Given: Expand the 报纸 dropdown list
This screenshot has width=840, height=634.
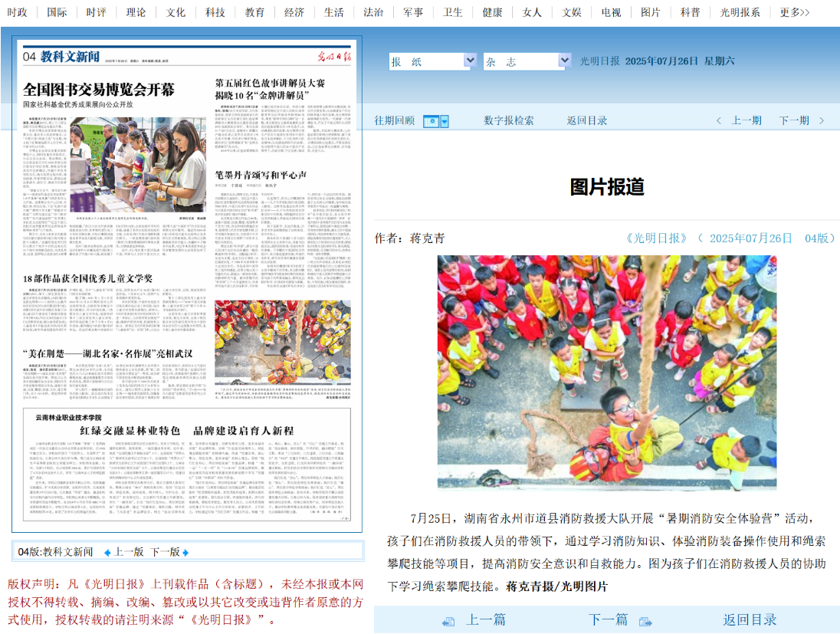Looking at the screenshot, I should pyautogui.click(x=470, y=61).
